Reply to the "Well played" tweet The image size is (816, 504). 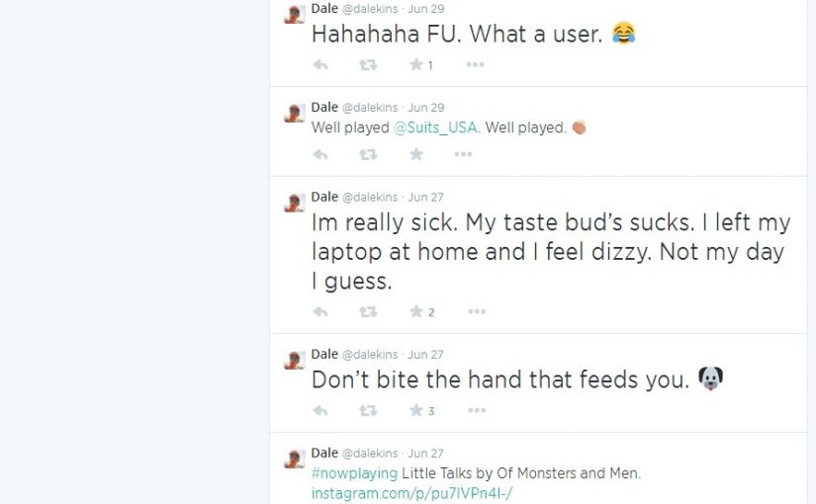pos(320,154)
